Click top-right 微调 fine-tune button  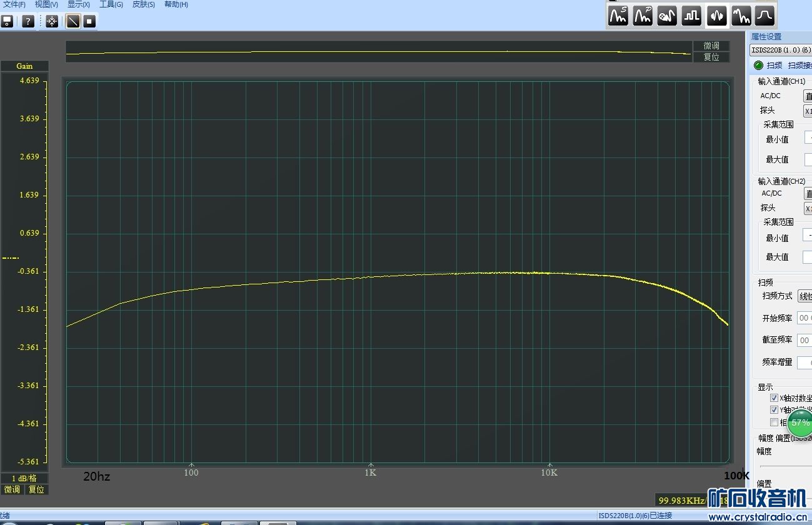(711, 46)
